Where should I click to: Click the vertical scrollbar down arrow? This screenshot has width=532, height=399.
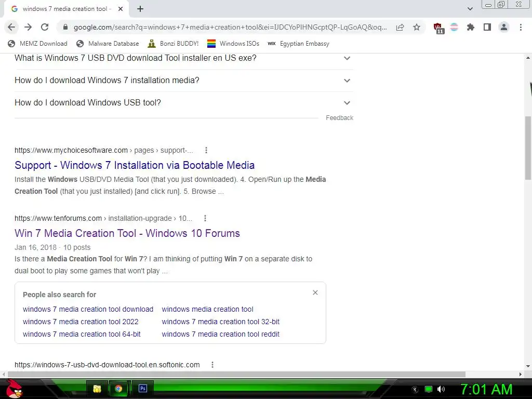[528, 366]
